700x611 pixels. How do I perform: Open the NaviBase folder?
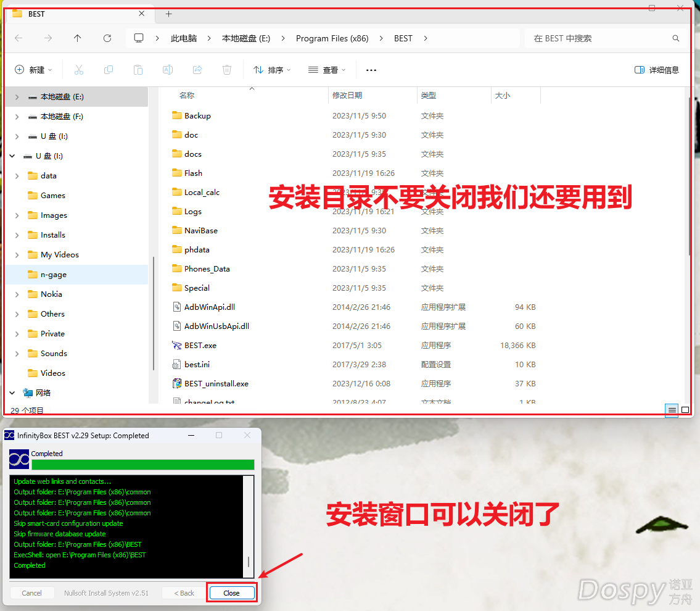click(x=201, y=230)
